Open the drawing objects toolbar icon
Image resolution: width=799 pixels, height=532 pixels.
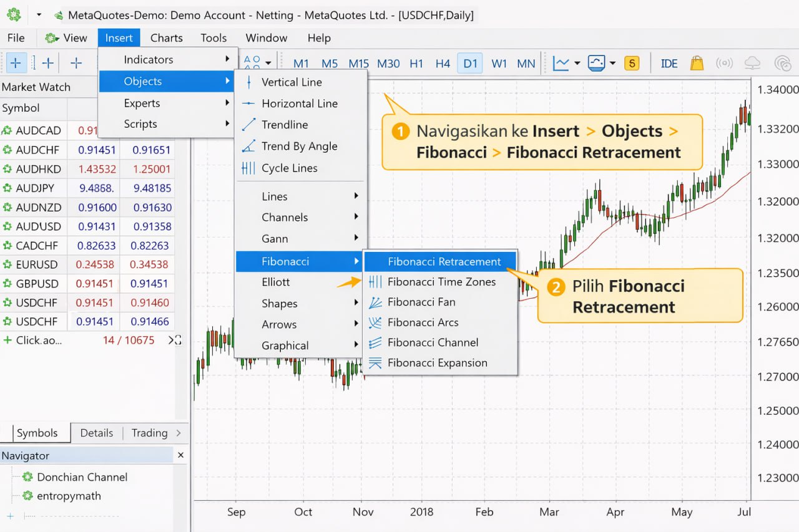252,63
